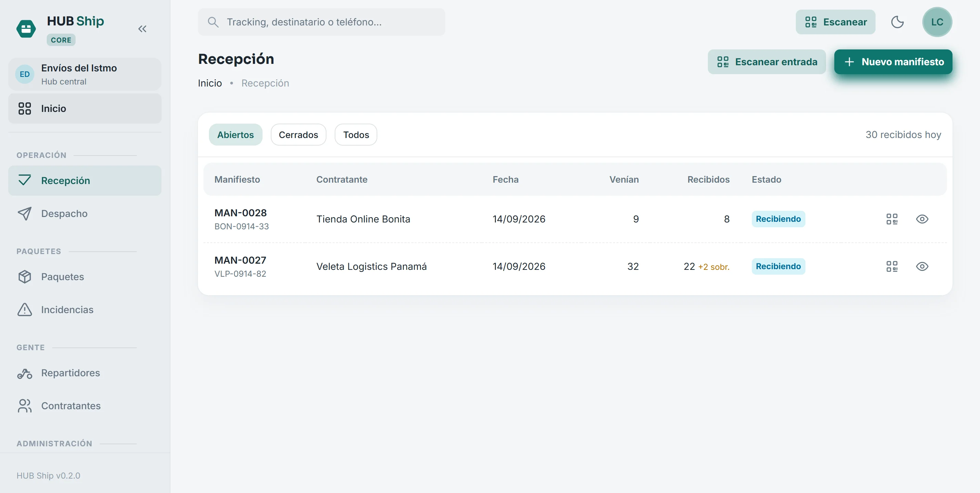This screenshot has width=980, height=493.
Task: Open Despacho in the sidebar
Action: pyautogui.click(x=85, y=214)
